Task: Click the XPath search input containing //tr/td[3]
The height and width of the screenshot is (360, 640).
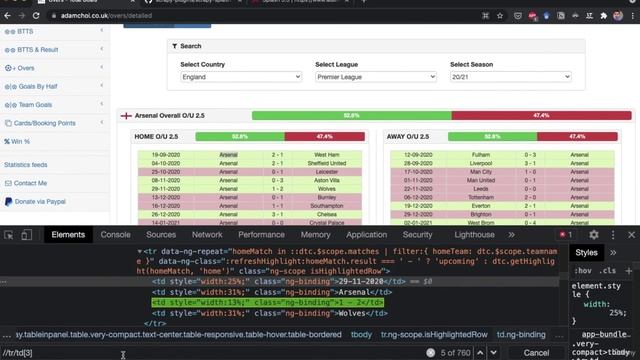Action: [212, 353]
